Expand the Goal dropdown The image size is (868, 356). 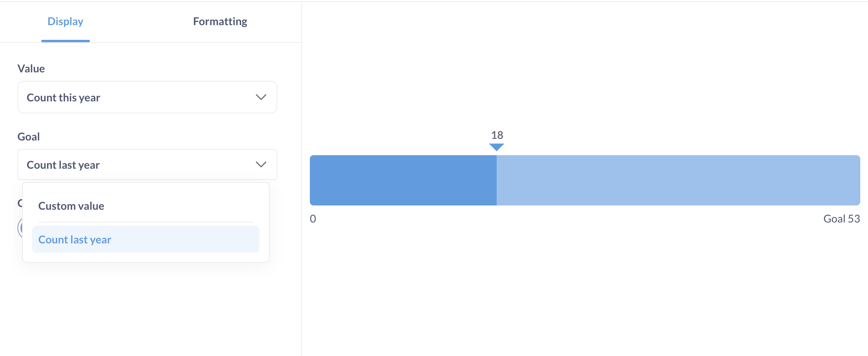[x=147, y=164]
